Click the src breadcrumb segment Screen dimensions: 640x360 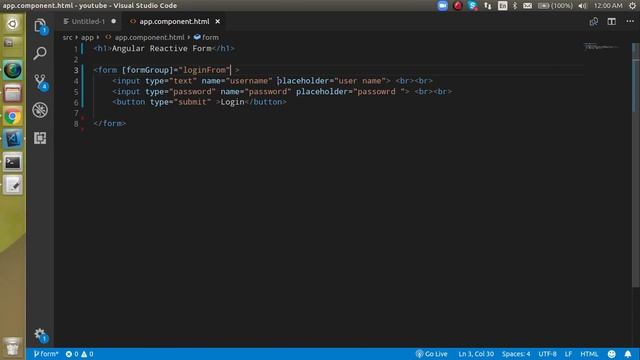67,38
